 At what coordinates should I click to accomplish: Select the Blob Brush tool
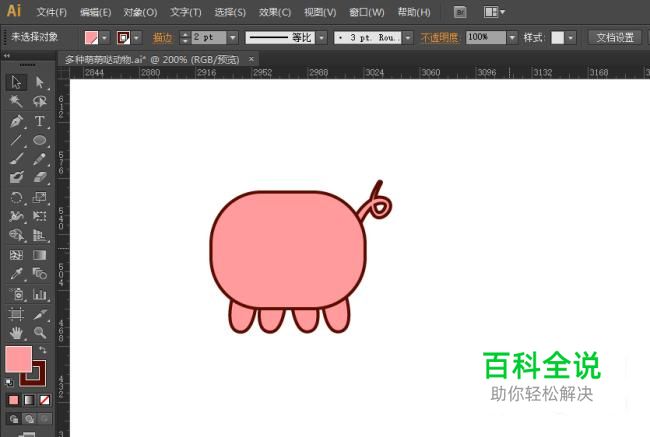pyautogui.click(x=16, y=177)
